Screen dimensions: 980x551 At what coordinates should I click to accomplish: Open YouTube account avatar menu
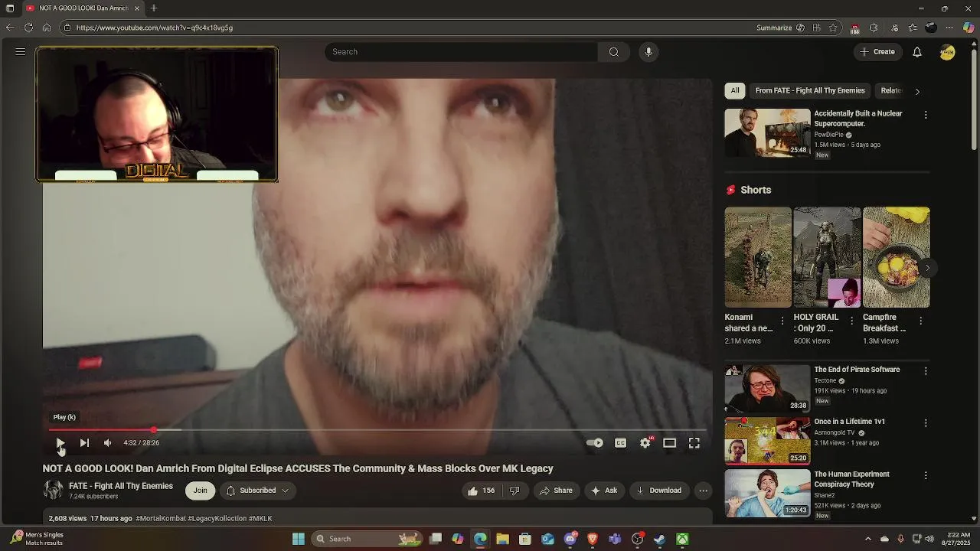(948, 52)
